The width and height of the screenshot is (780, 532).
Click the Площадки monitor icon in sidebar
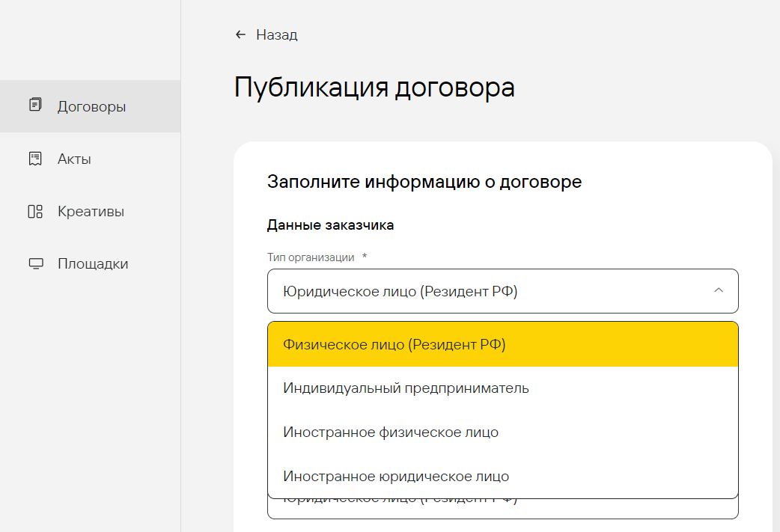(x=34, y=264)
